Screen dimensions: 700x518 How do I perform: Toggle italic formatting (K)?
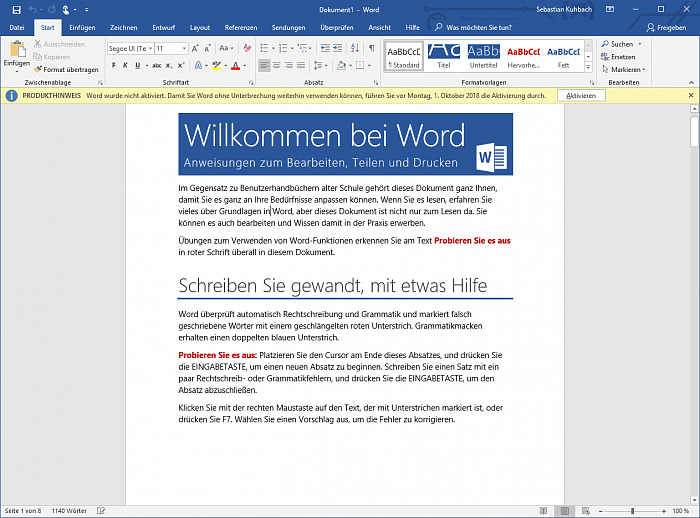point(126,66)
